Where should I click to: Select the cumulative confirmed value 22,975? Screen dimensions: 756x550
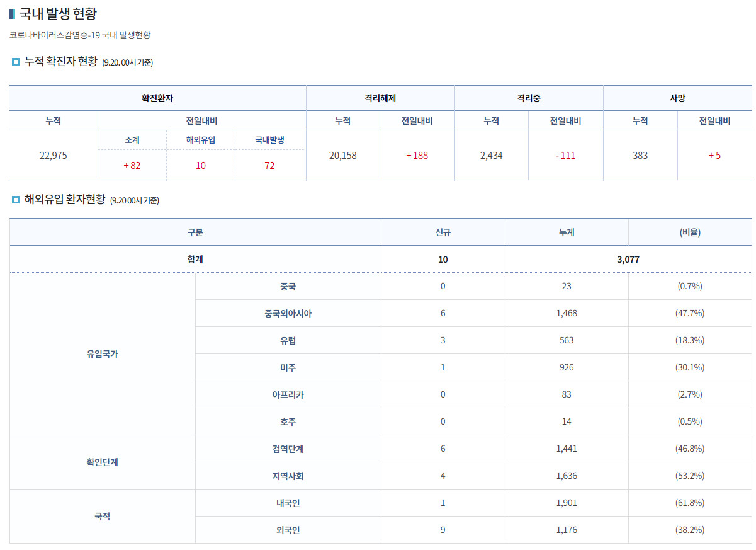tap(54, 156)
